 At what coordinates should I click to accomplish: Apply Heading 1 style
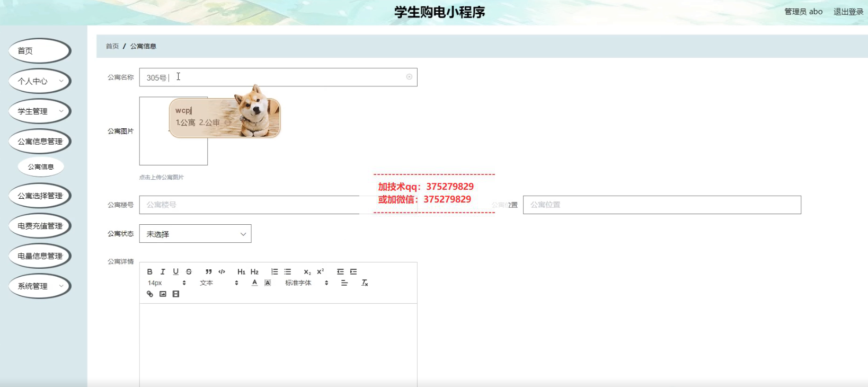241,271
